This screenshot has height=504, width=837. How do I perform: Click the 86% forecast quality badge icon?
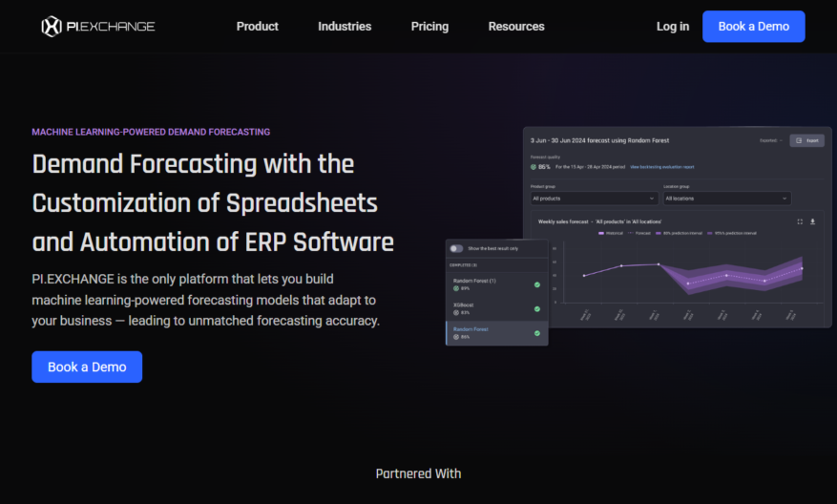534,167
